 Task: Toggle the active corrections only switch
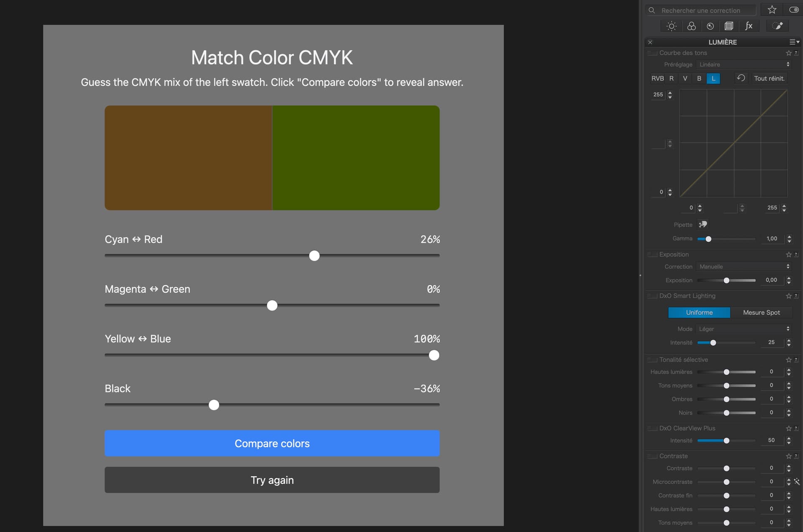(793, 10)
